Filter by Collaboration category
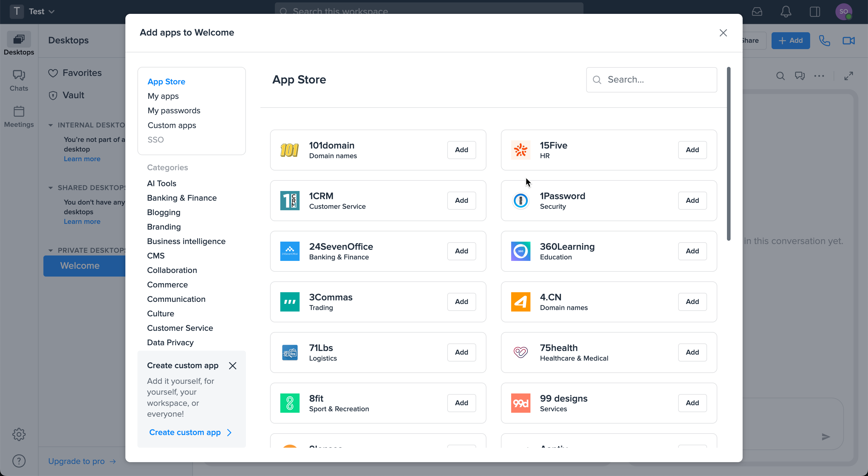868x476 pixels. tap(172, 270)
